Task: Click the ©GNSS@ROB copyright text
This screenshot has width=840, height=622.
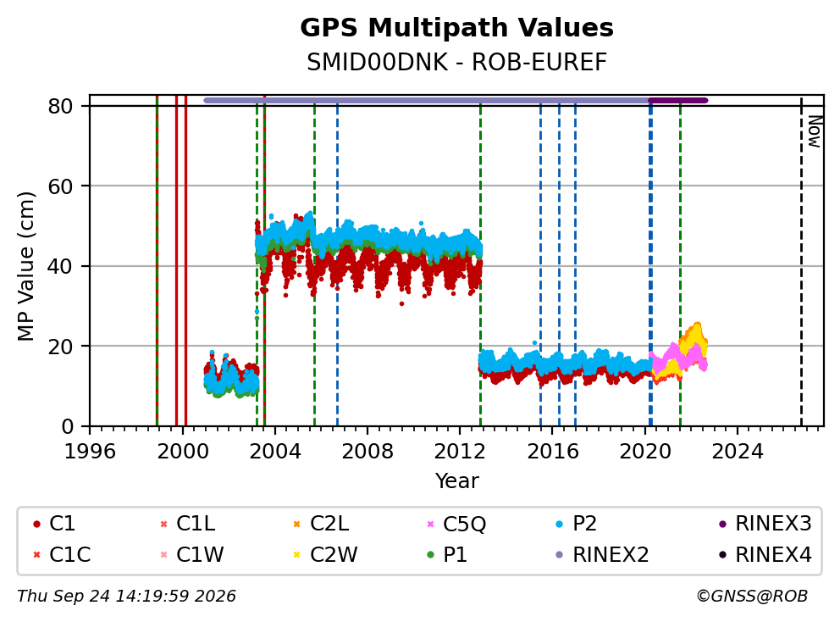Action: (x=752, y=596)
